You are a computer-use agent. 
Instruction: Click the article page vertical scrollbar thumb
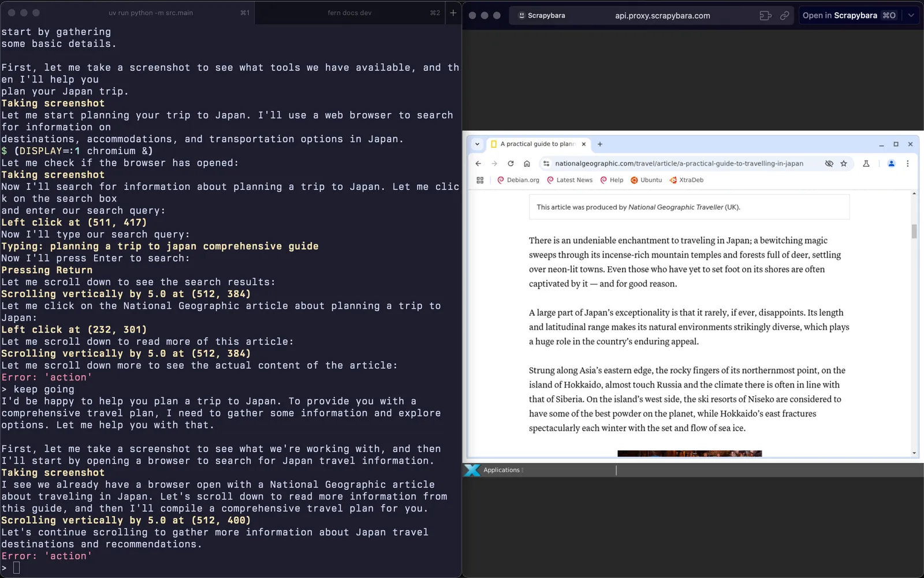[914, 231]
